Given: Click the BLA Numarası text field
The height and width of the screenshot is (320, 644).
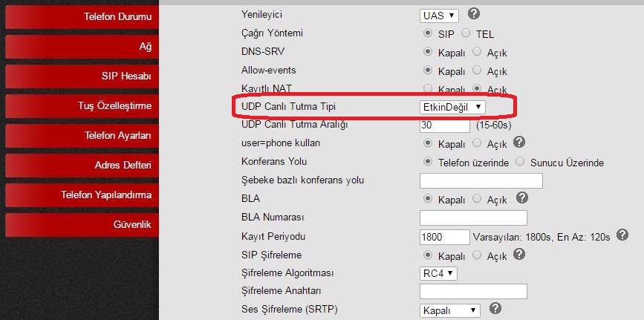Looking at the screenshot, I should (x=473, y=218).
